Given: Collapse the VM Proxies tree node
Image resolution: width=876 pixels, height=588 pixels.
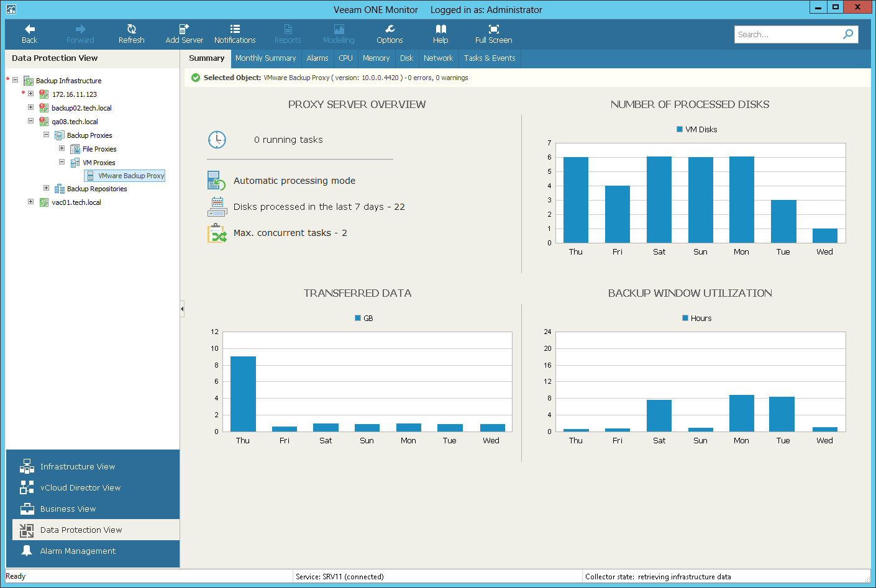Looking at the screenshot, I should tap(62, 162).
